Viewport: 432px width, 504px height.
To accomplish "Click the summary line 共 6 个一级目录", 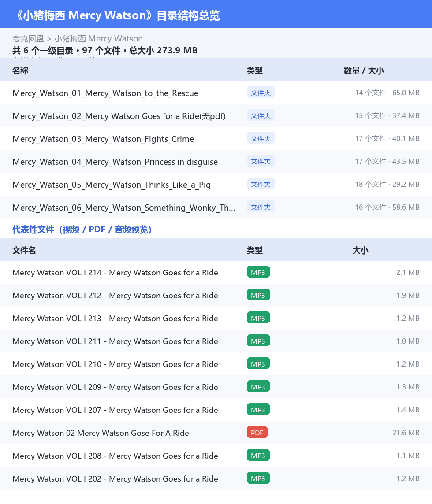I will [105, 51].
